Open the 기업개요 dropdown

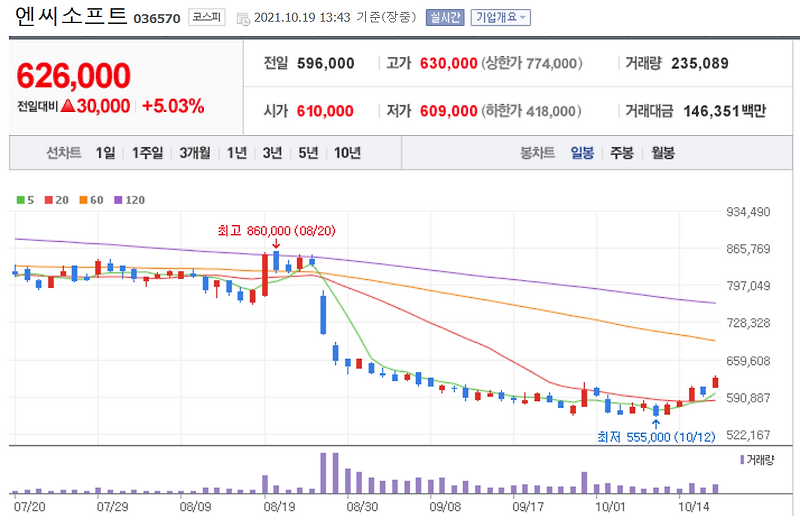pos(501,17)
